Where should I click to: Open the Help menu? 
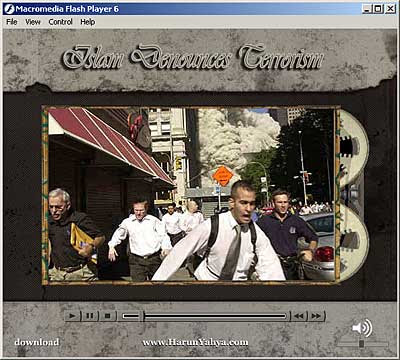tap(88, 22)
